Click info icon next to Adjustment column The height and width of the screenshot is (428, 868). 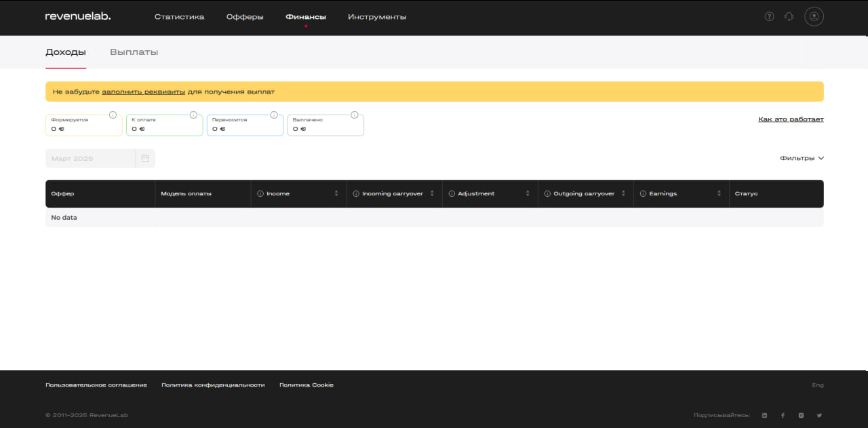point(452,194)
